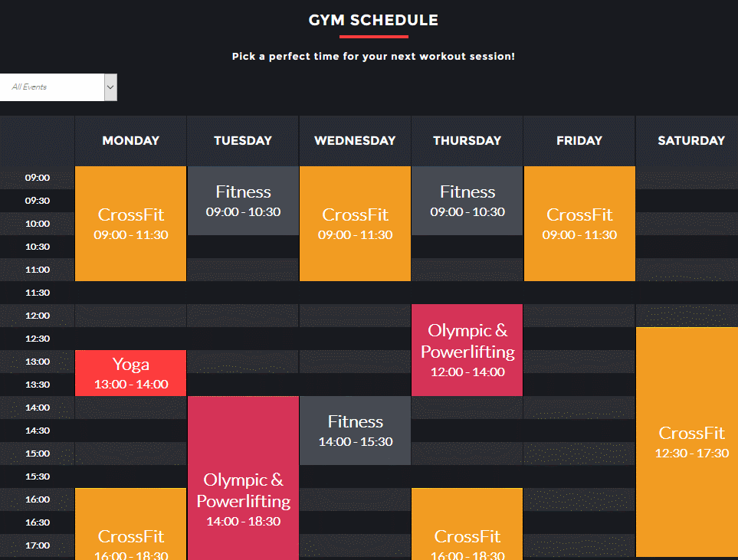Select Monday Yoga 13:00 - 14:00 session
The height and width of the screenshot is (560, 738).
coord(131,373)
